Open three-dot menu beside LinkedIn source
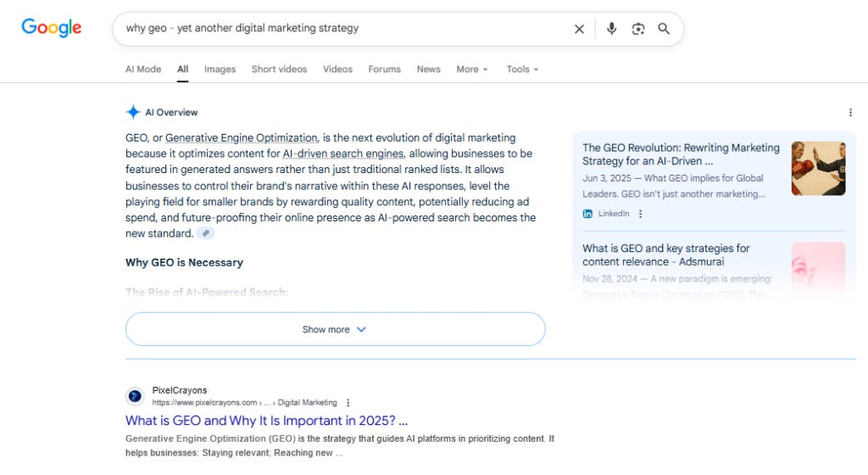 pyautogui.click(x=641, y=214)
